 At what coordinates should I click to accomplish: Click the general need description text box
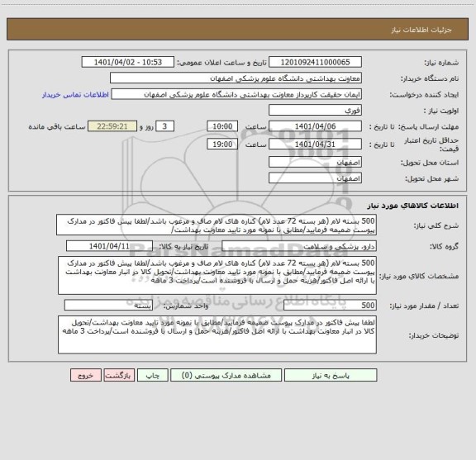(x=217, y=225)
